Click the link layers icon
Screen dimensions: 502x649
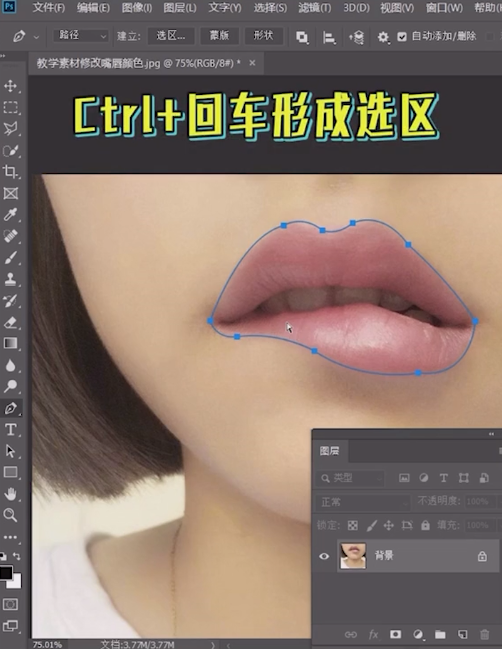point(351,634)
